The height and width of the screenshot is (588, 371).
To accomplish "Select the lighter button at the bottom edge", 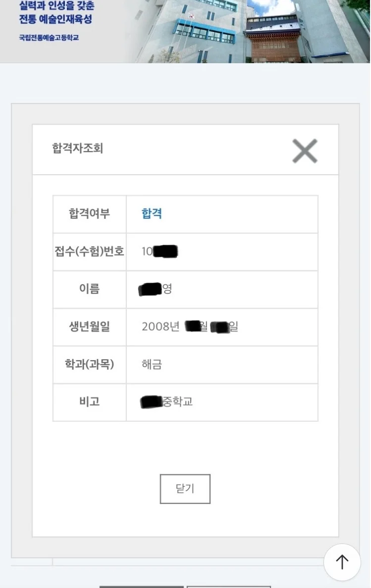I will tap(229, 587).
